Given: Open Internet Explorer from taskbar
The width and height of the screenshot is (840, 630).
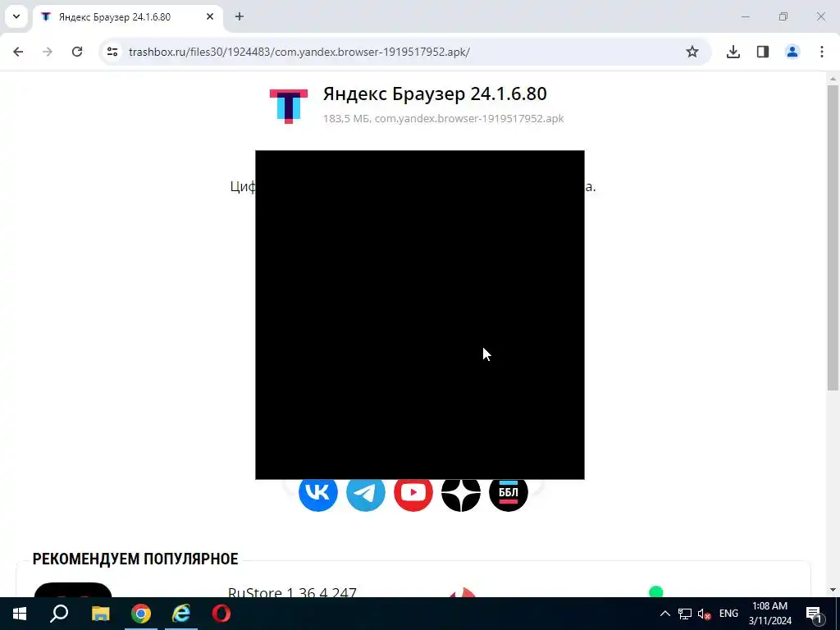Looking at the screenshot, I should click(181, 614).
